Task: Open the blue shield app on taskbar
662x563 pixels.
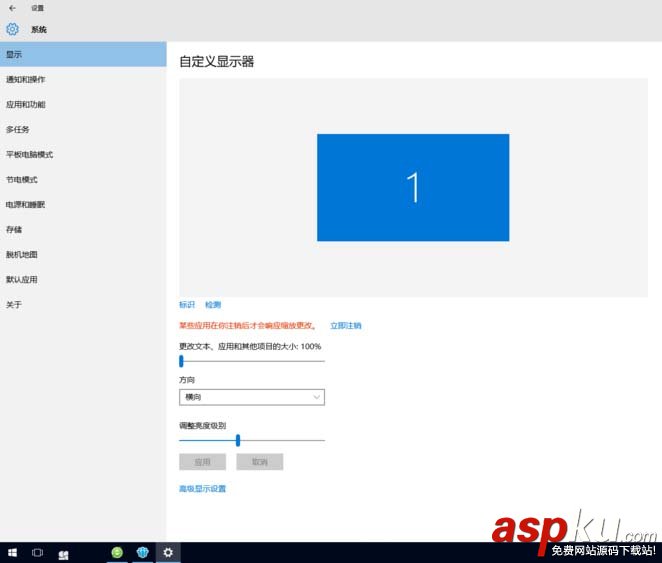Action: 143,552
